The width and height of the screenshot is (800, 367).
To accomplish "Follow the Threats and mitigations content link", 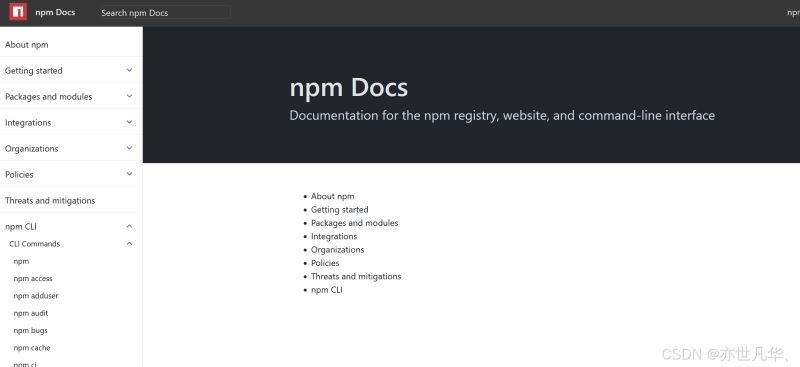I will click(x=356, y=276).
